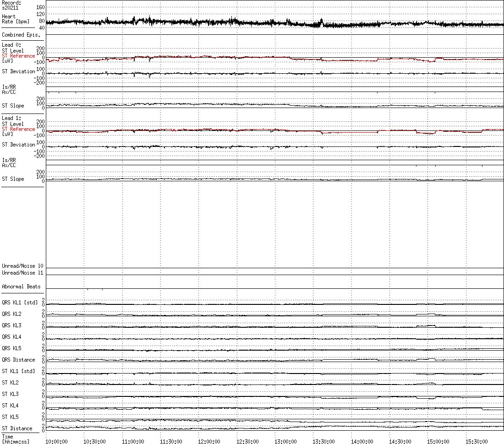Click the red ST Reference label under Lead 0

18,56
